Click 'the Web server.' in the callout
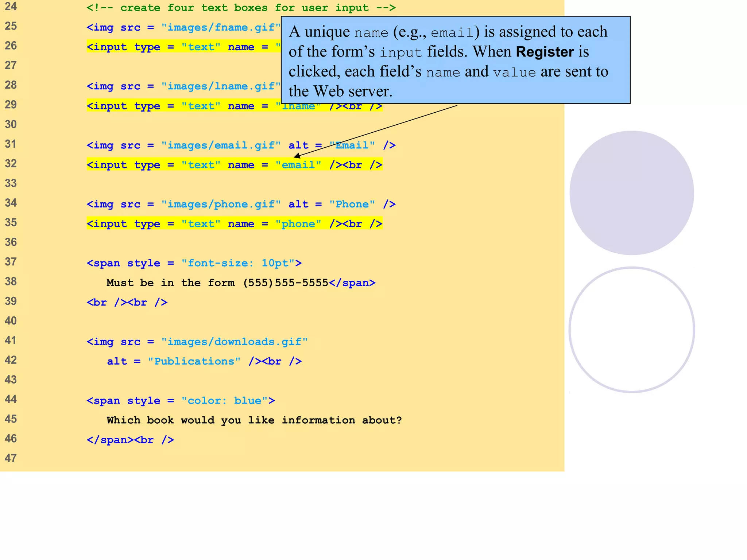Screen dimensions: 747x560 (x=340, y=91)
